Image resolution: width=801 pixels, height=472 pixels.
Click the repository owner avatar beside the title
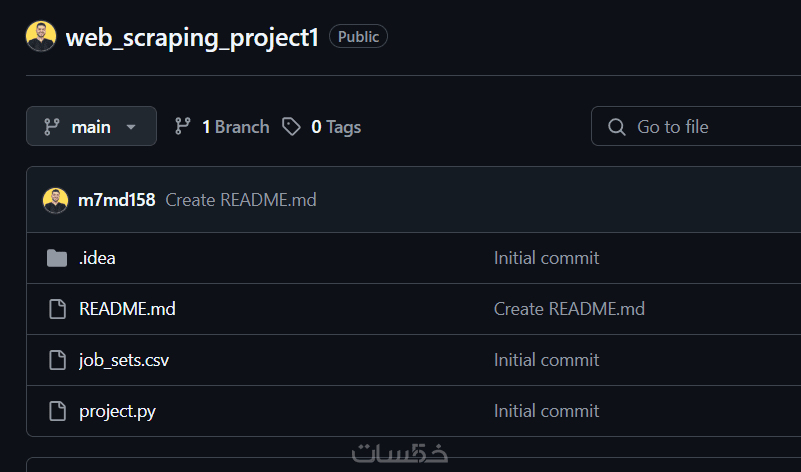pyautogui.click(x=41, y=37)
